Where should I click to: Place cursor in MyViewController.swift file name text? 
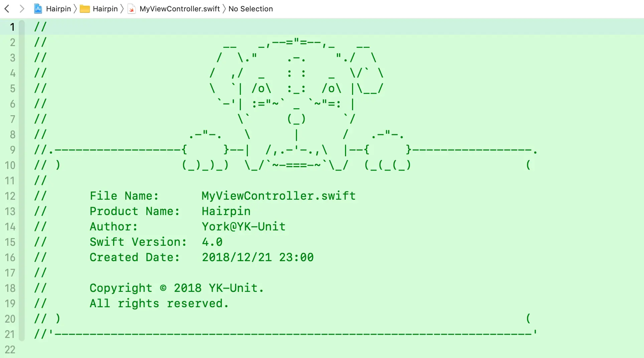pos(279,196)
